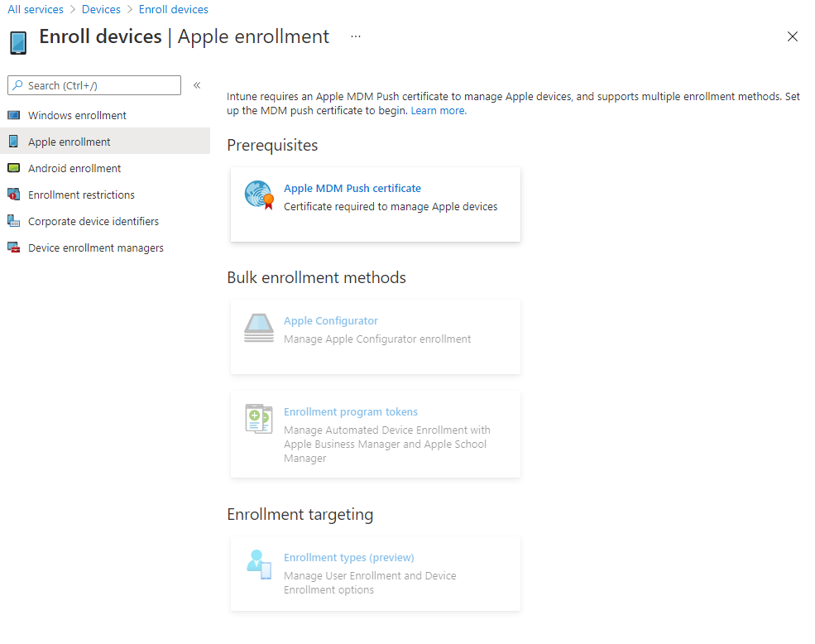Click the Prerequisites section heading

(272, 145)
